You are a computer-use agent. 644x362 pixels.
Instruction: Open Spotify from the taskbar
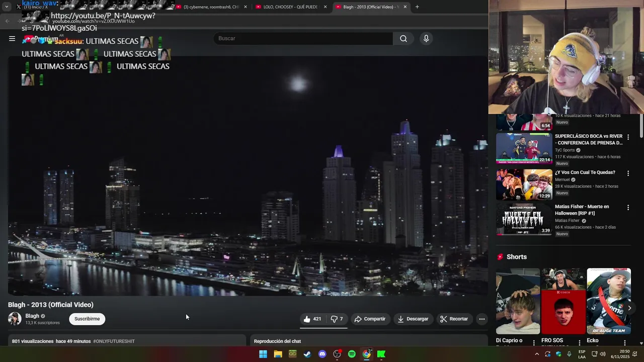[x=352, y=354]
